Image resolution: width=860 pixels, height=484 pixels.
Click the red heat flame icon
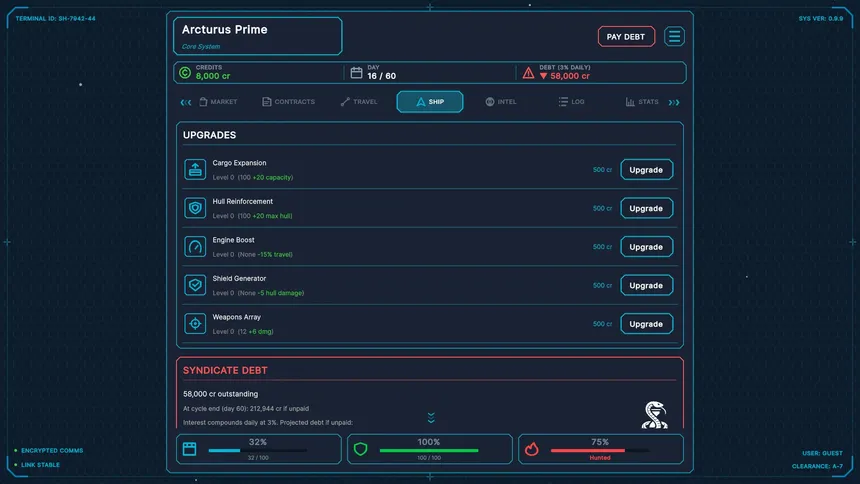click(531, 449)
